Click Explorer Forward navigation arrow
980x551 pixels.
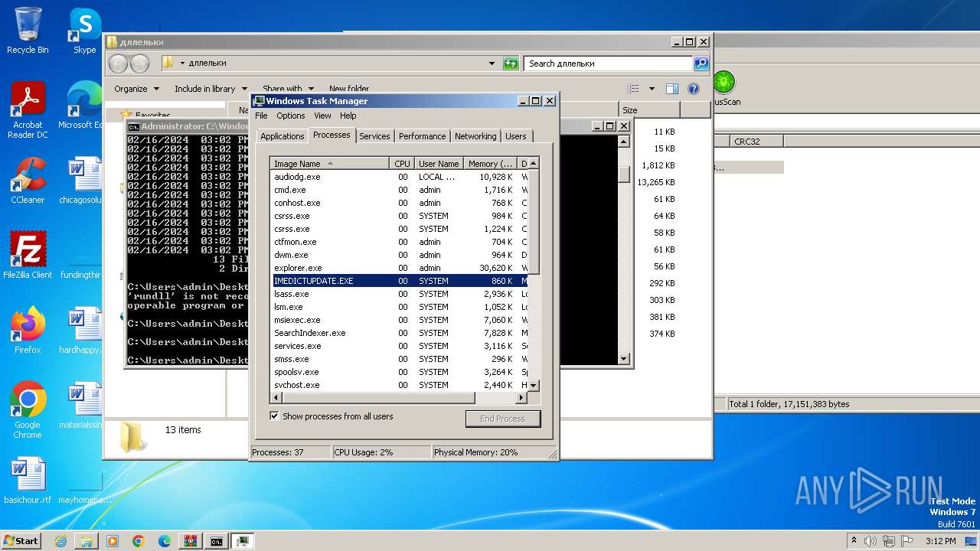pos(139,64)
